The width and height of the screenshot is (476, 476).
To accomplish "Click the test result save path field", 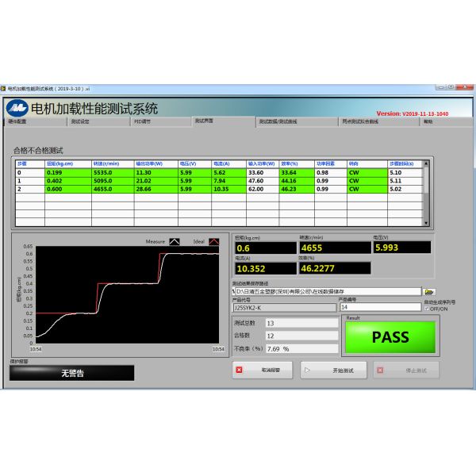I will [325, 292].
